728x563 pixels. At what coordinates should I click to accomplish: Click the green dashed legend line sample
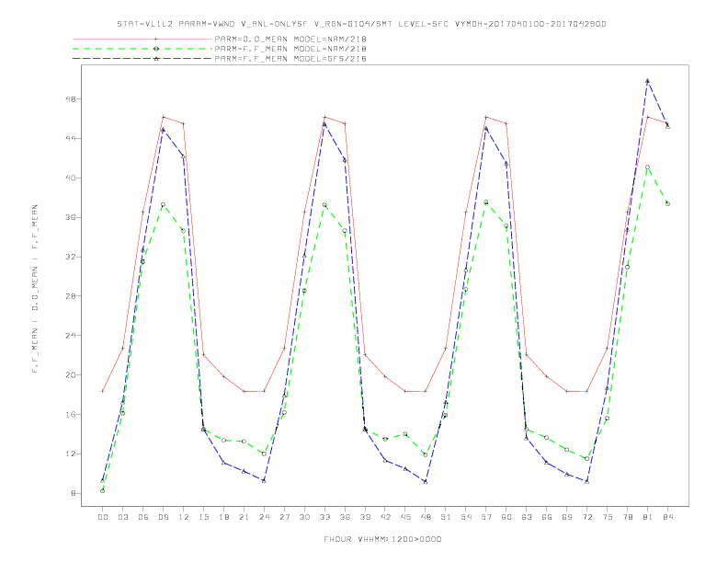pyautogui.click(x=142, y=49)
